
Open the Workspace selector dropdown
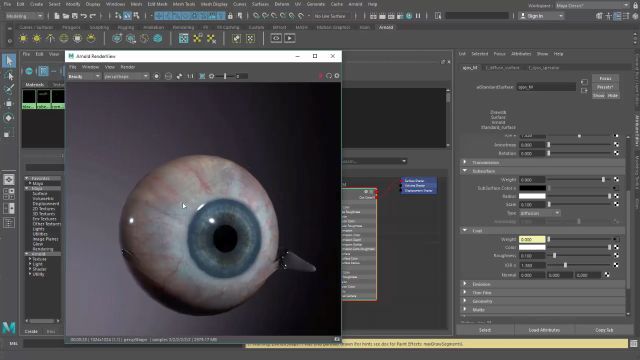pyautogui.click(x=592, y=5)
